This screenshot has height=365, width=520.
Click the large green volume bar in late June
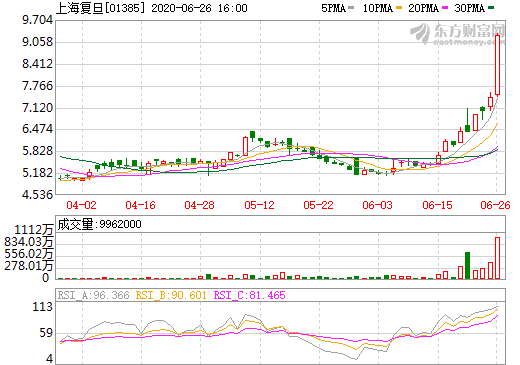click(x=468, y=266)
